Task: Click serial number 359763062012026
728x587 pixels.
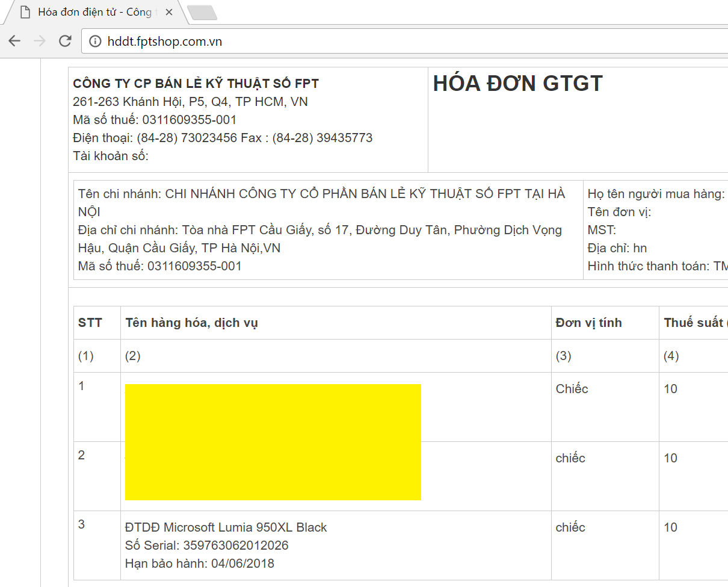Action: pyautogui.click(x=206, y=545)
